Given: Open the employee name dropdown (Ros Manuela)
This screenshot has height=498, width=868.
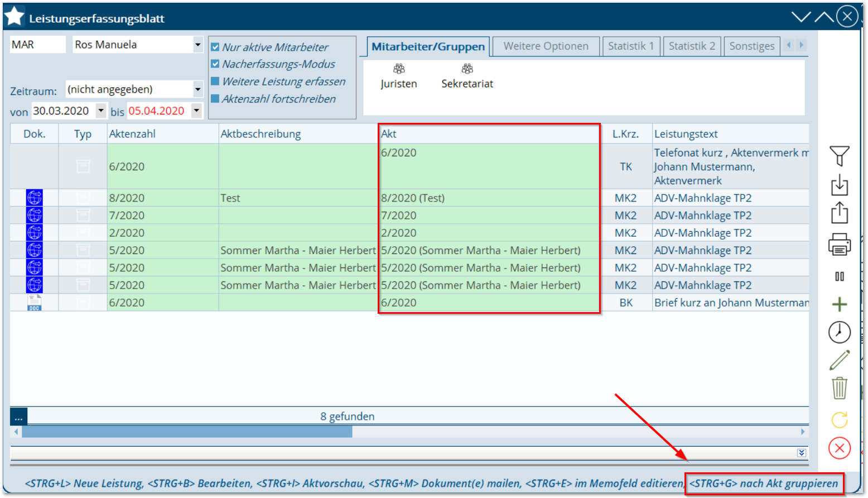Looking at the screenshot, I should (x=197, y=45).
